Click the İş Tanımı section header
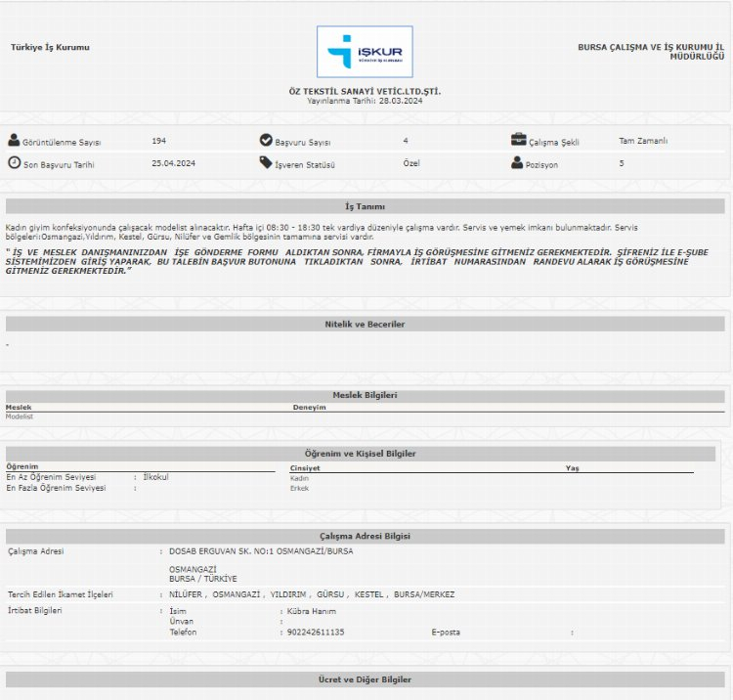The height and width of the screenshot is (700, 733). 365,206
